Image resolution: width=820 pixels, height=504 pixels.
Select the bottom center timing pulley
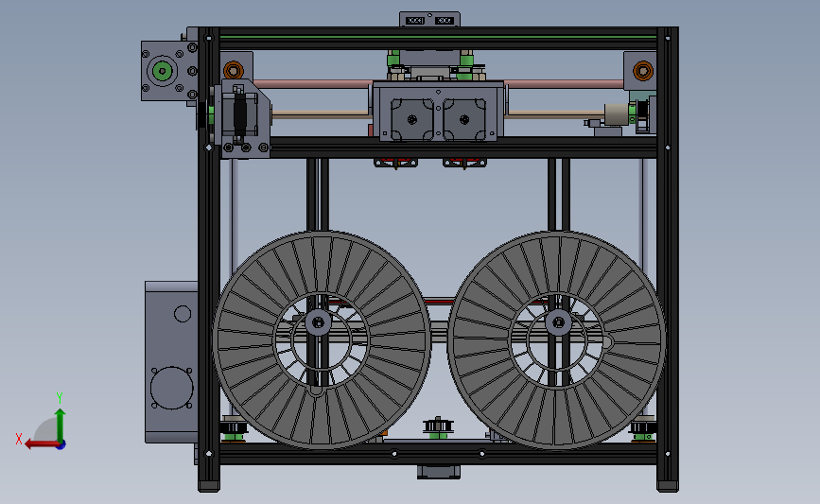tap(438, 427)
